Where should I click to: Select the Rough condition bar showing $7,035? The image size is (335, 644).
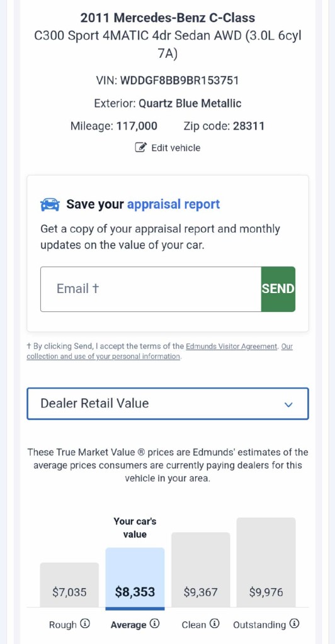coord(69,585)
